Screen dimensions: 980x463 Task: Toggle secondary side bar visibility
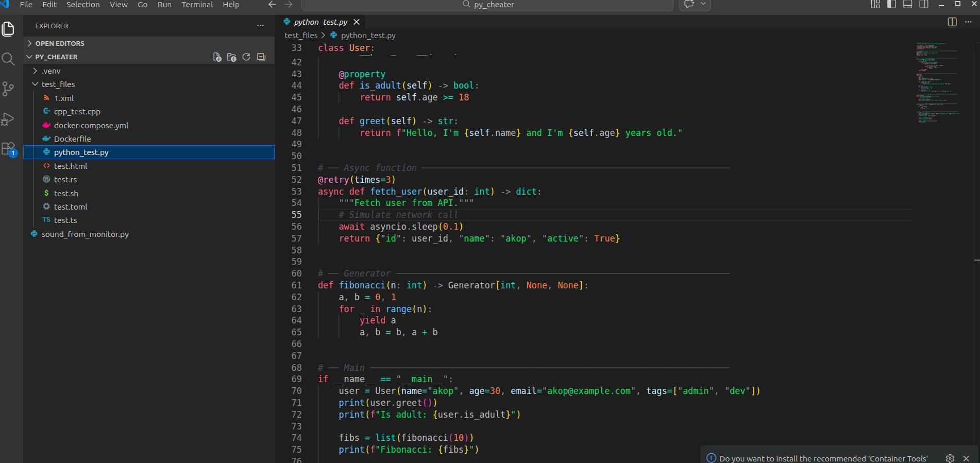(x=924, y=5)
